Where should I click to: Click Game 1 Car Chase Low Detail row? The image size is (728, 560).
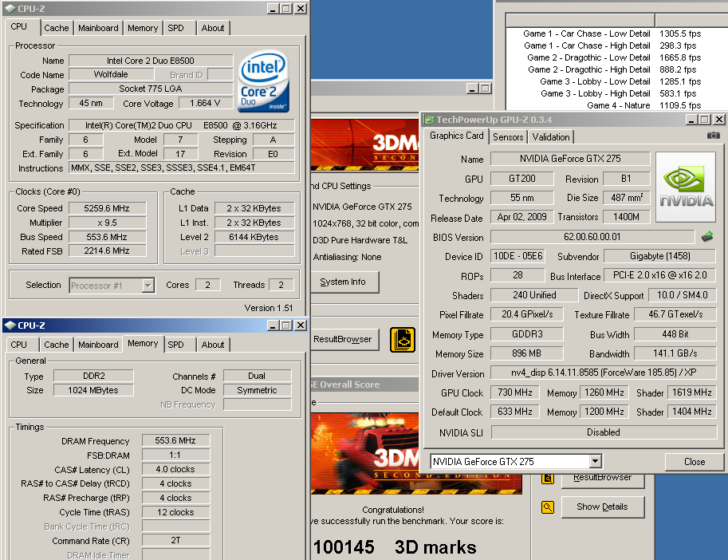pyautogui.click(x=617, y=34)
